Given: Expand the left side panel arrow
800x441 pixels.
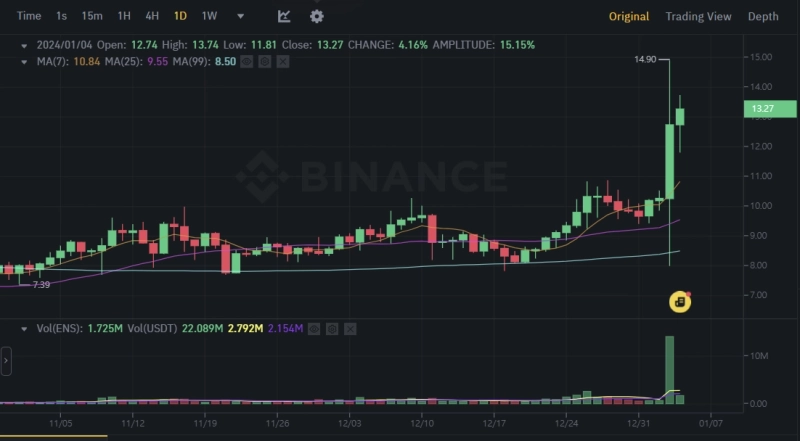Looking at the screenshot, I should pyautogui.click(x=5, y=360).
